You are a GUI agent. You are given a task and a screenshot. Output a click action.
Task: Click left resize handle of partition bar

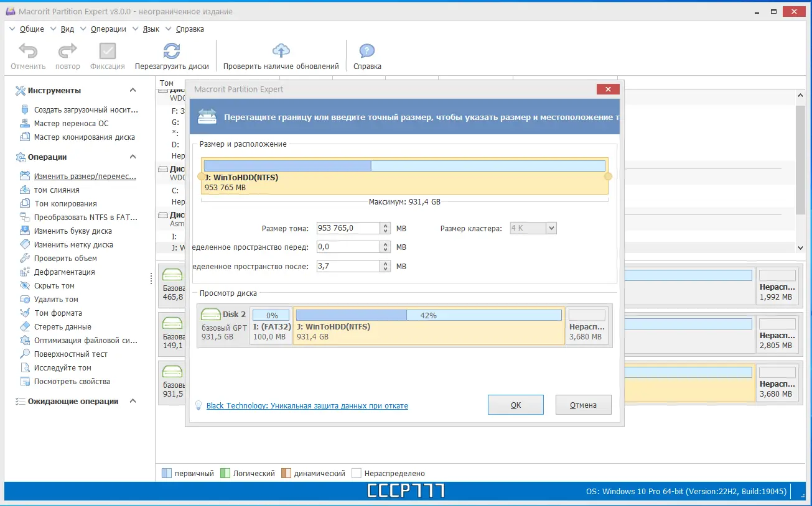coord(201,177)
